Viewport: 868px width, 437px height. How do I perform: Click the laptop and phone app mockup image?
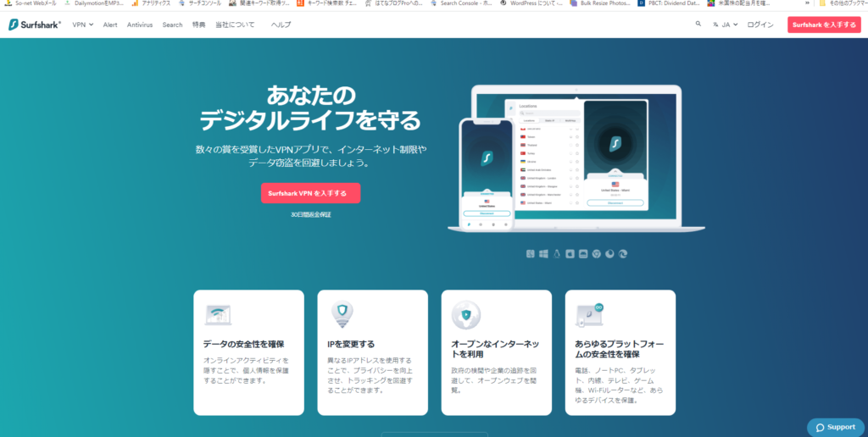576,158
